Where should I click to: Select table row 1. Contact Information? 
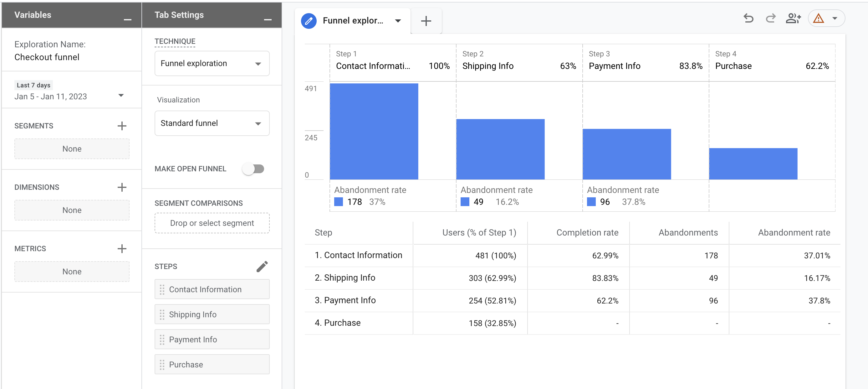pos(572,255)
